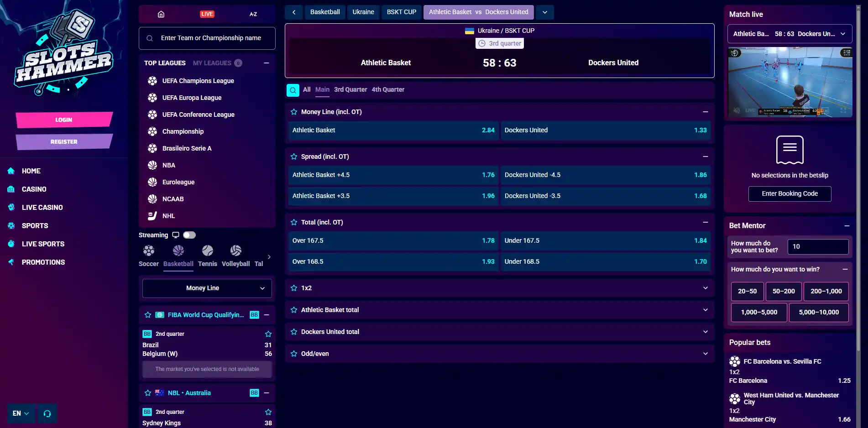Click the team or championship search field
This screenshot has height=428, width=868.
pos(207,38)
